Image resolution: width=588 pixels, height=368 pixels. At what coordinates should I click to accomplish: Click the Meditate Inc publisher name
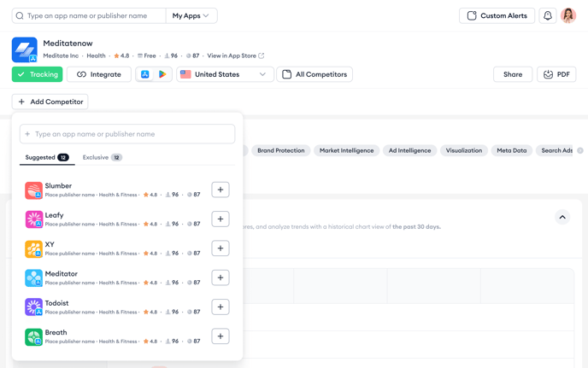click(61, 55)
